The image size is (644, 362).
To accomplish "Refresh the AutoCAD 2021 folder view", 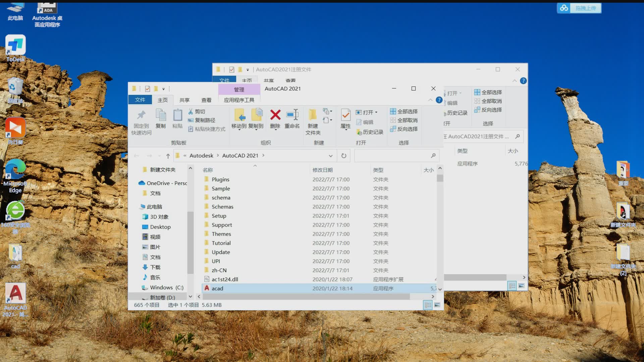I will coord(344,156).
